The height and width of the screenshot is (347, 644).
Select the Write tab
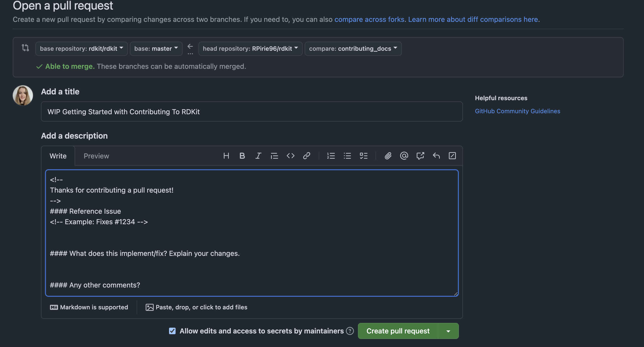coord(58,156)
